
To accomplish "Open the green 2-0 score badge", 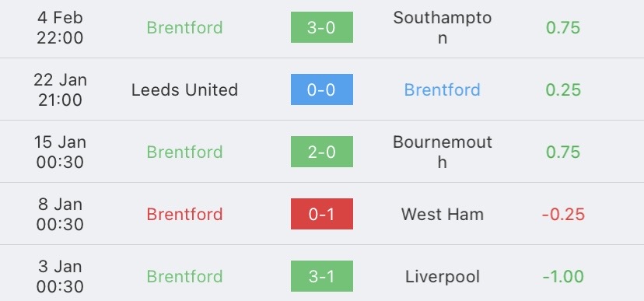I will pyautogui.click(x=321, y=152).
